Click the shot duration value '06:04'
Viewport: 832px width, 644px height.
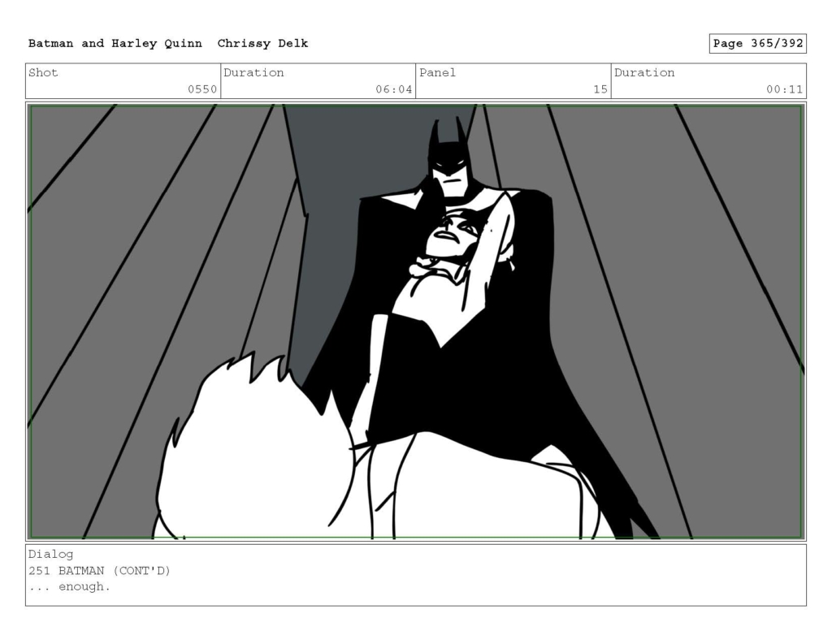pyautogui.click(x=394, y=89)
